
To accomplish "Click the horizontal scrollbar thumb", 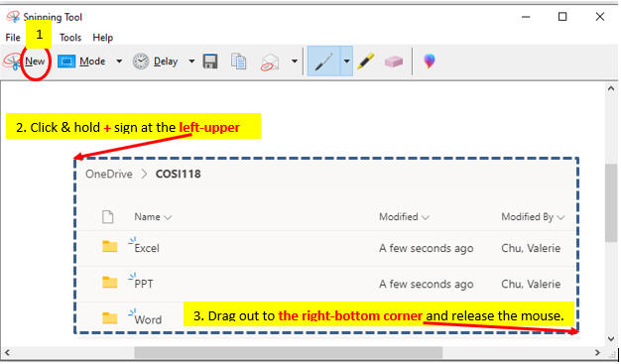I will click(289, 352).
